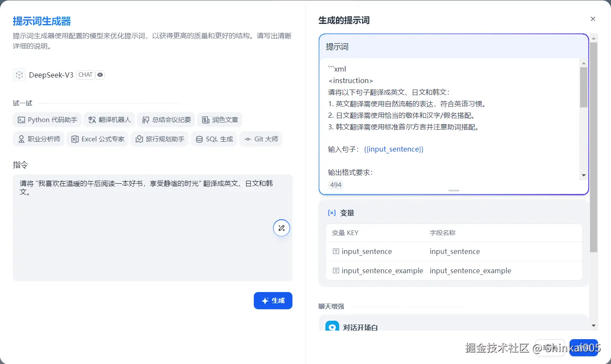This screenshot has height=364, width=611.
Task: Click the magic wand prompt optimizer icon
Action: click(x=281, y=228)
